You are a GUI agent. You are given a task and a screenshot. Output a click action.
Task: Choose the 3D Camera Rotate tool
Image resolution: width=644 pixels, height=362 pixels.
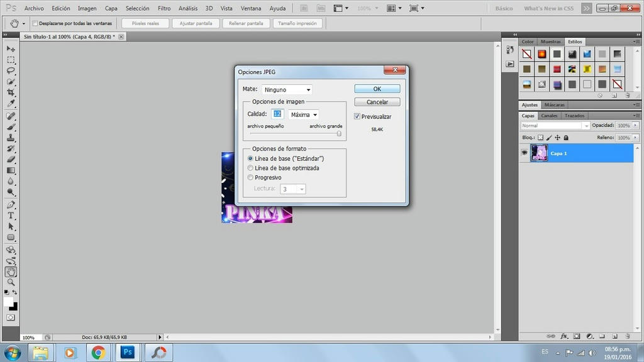[11, 261]
